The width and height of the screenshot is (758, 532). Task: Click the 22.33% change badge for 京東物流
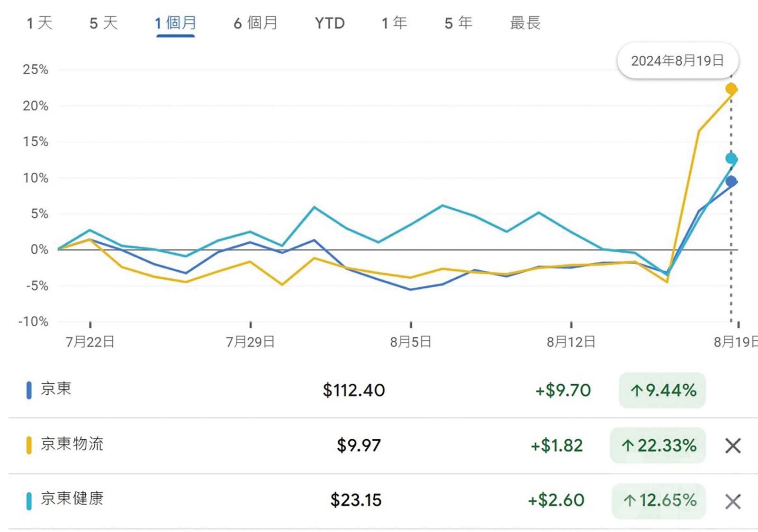pyautogui.click(x=658, y=445)
